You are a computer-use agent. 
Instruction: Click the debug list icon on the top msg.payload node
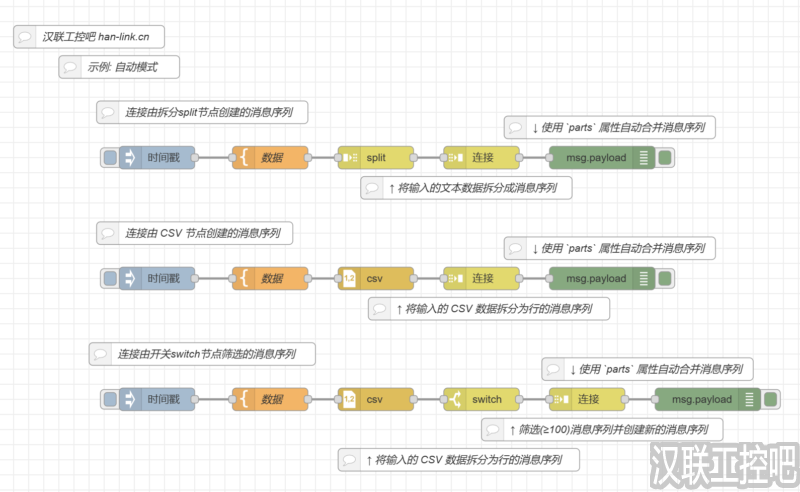644,157
